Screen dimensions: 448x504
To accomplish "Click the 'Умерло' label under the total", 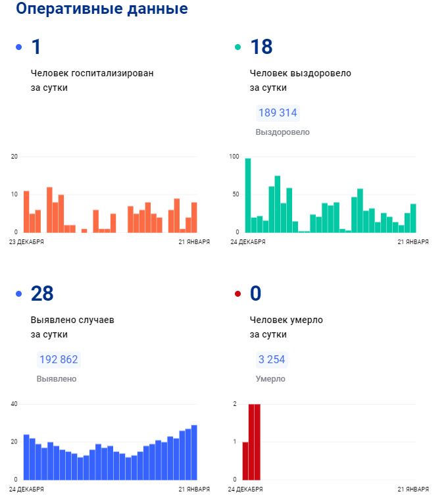I will 270,379.
